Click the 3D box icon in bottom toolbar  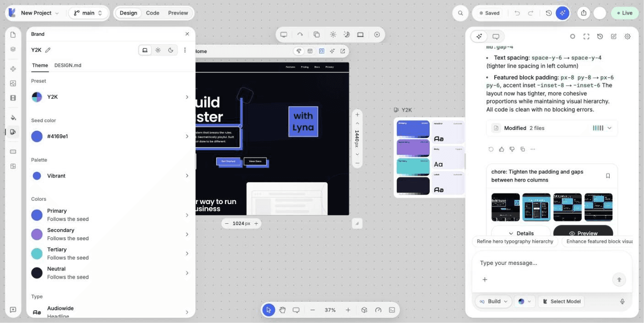click(x=364, y=310)
